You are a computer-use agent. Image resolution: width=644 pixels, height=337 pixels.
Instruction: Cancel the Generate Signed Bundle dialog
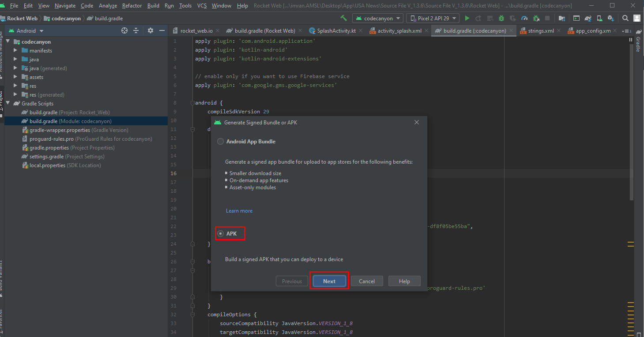coord(366,281)
